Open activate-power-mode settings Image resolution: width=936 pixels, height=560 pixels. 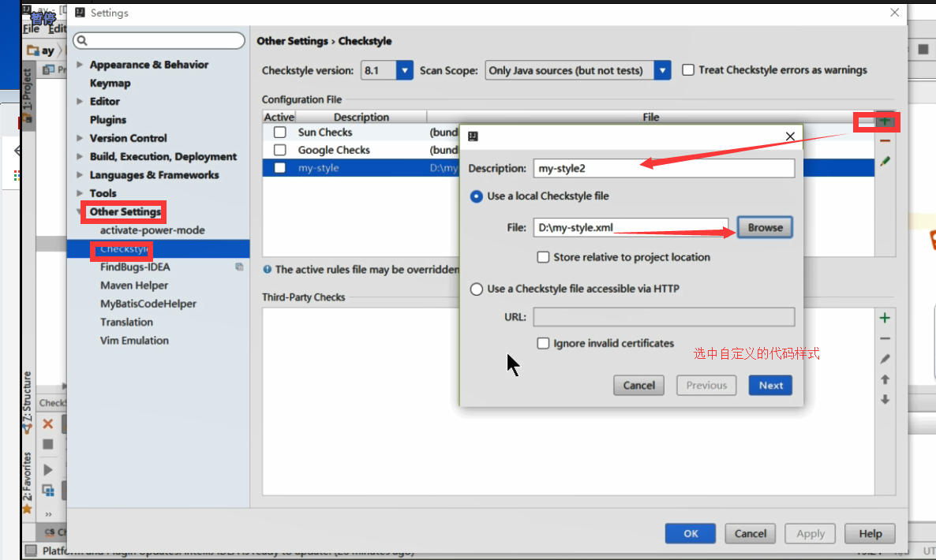(152, 230)
